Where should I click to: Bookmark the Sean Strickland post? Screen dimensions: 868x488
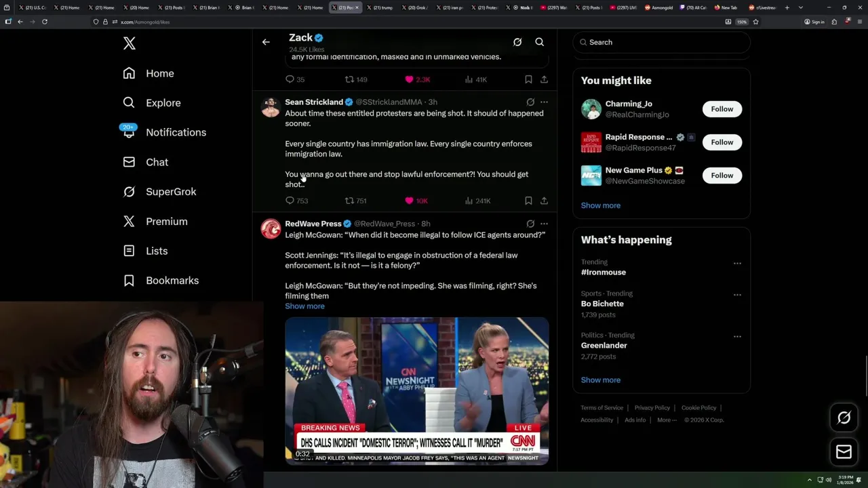(x=528, y=201)
